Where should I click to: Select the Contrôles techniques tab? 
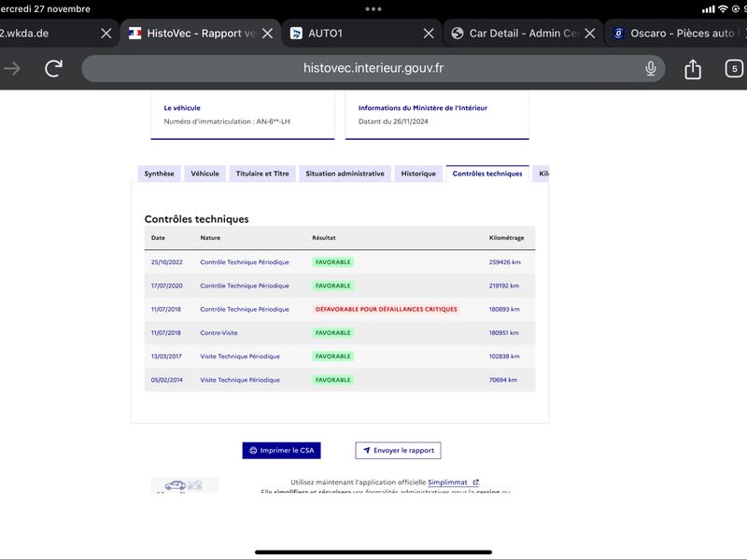pos(487,174)
